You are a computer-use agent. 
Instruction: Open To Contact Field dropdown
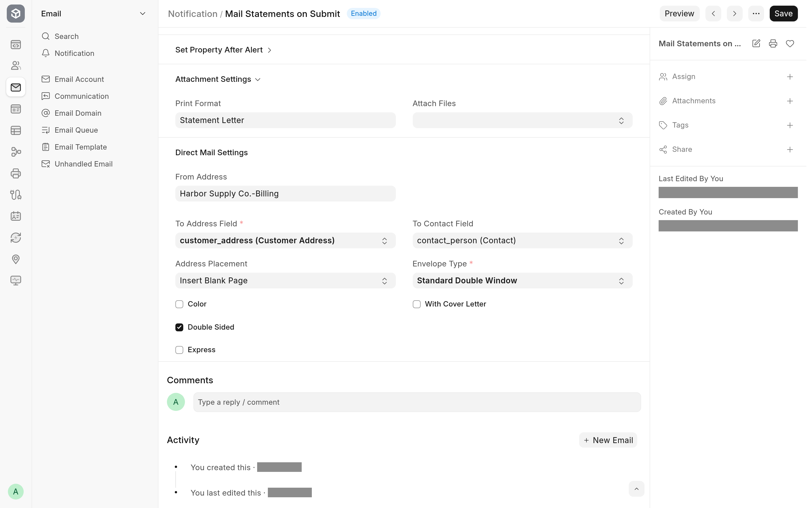(x=522, y=240)
